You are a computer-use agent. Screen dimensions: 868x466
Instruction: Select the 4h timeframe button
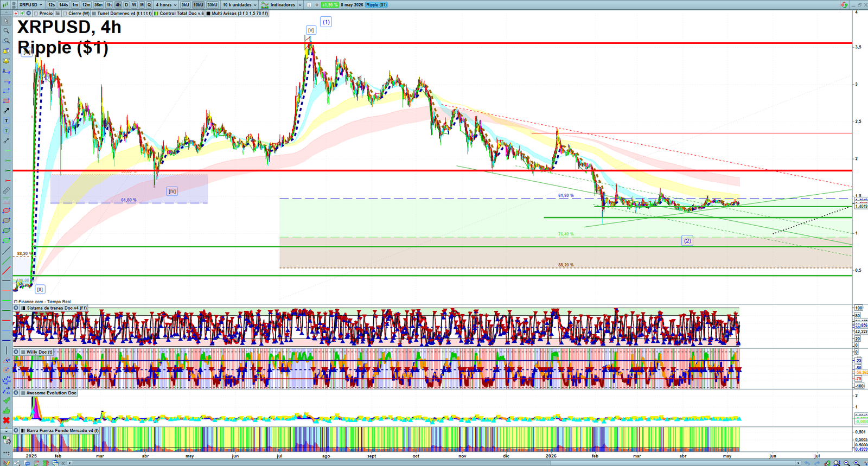118,5
